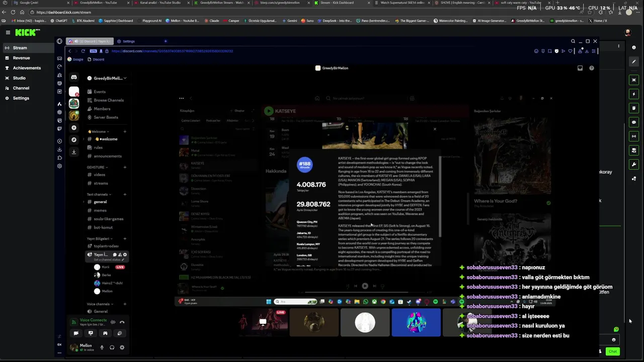Image resolution: width=644 pixels, height=362 pixels.
Task: Collapse GEHSTURE channel category
Action: pyautogui.click(x=97, y=167)
